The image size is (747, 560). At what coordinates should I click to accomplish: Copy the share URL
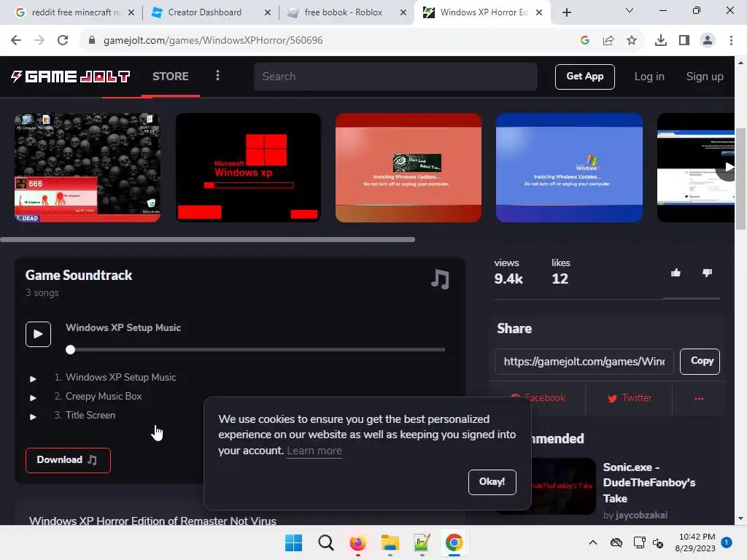tap(700, 362)
